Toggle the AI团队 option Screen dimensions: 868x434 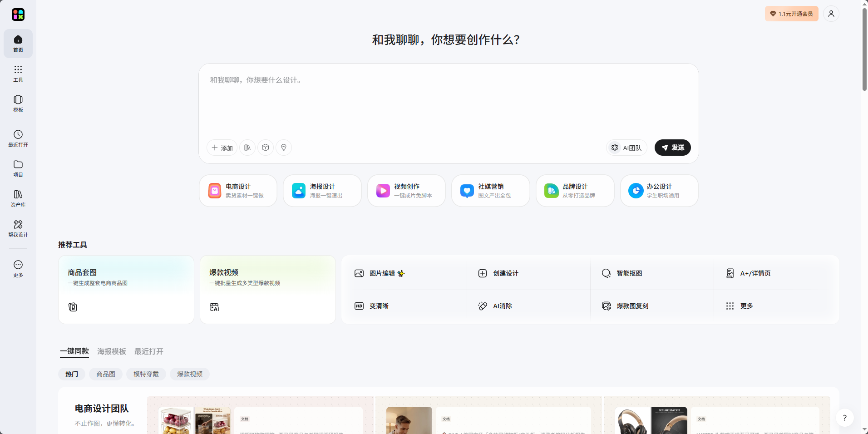point(626,148)
